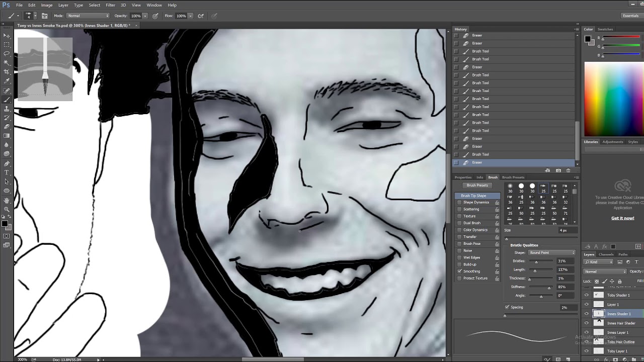Switch to the Channels tab
The width and height of the screenshot is (644, 362).
tap(606, 254)
